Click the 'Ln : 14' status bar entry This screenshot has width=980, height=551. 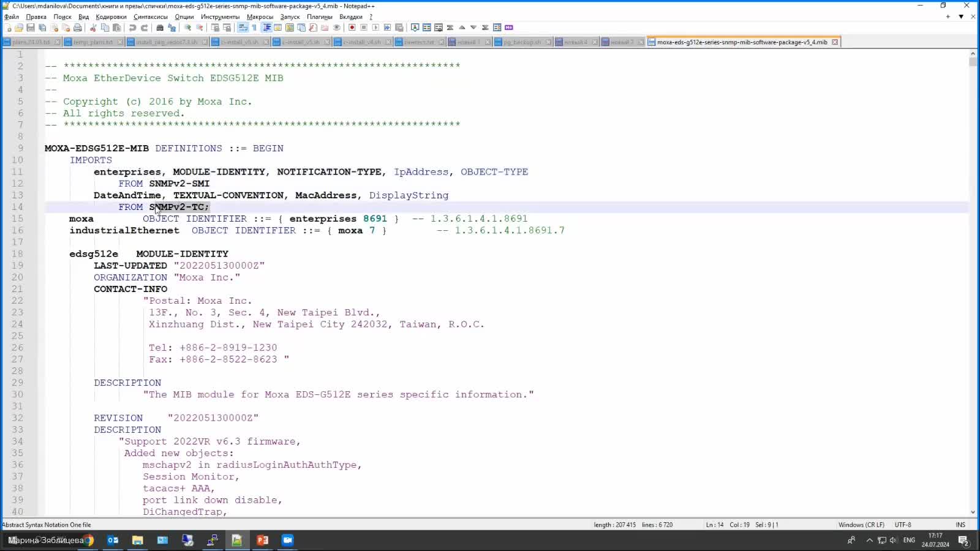[x=715, y=525]
